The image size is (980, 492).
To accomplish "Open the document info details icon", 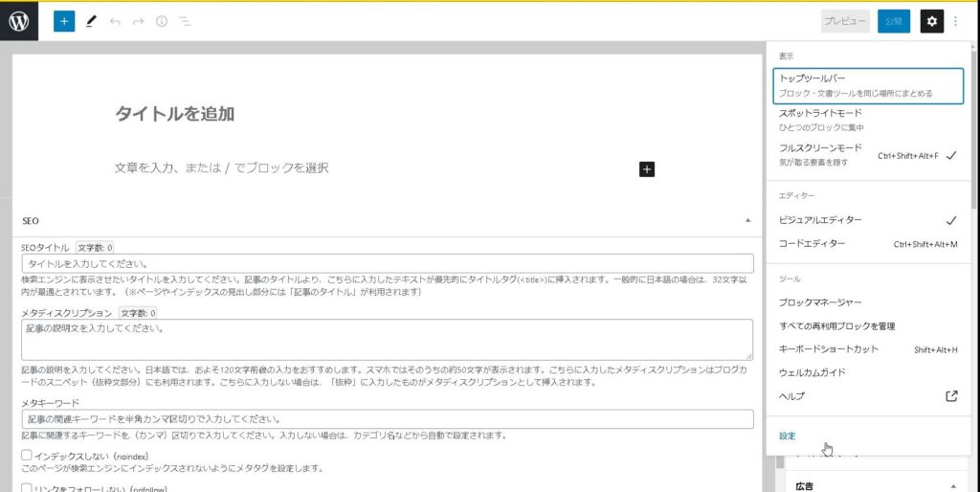I will [162, 21].
